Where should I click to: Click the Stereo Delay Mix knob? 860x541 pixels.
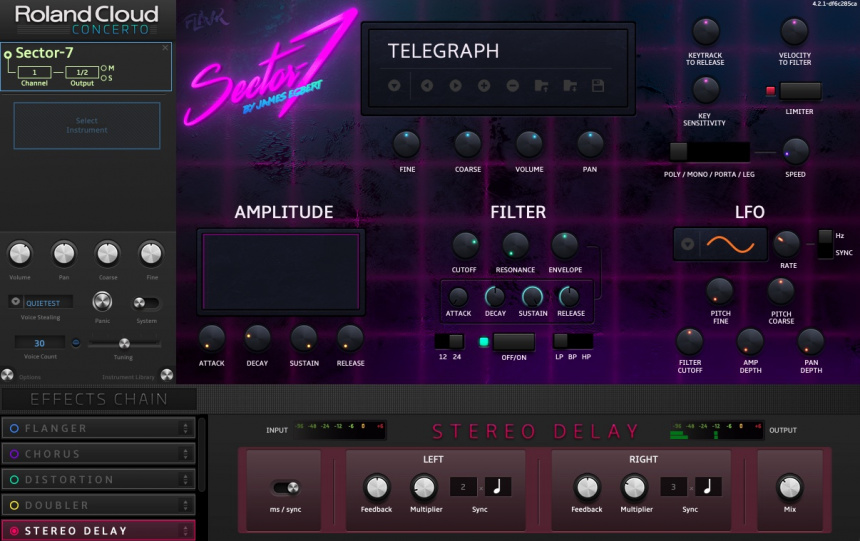point(790,487)
